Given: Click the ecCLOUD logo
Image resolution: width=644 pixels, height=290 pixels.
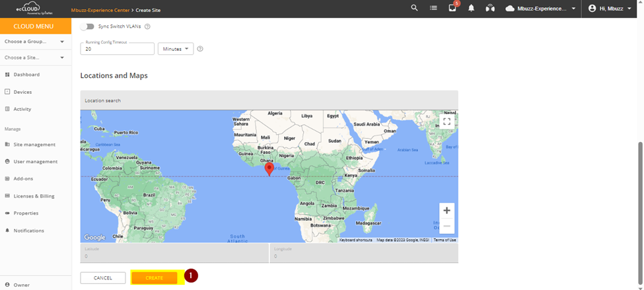Looking at the screenshot, I should pos(35,9).
